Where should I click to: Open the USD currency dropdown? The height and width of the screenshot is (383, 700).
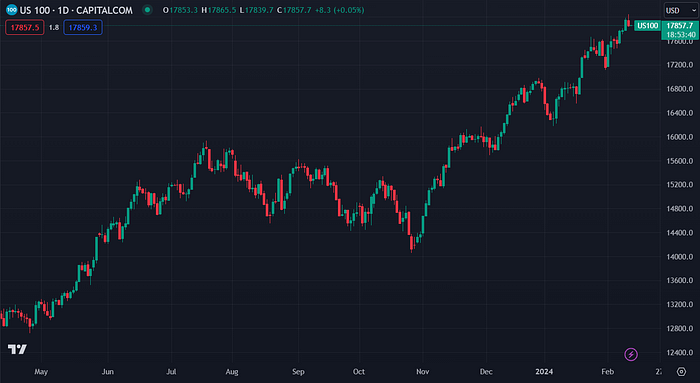[x=681, y=10]
